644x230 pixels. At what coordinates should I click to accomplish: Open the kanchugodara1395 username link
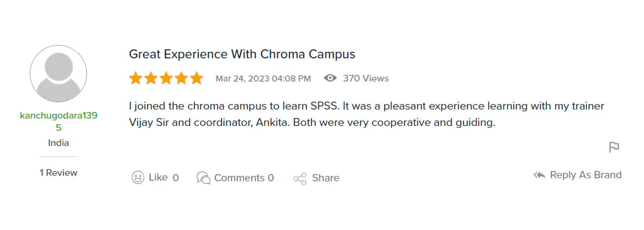(x=58, y=122)
